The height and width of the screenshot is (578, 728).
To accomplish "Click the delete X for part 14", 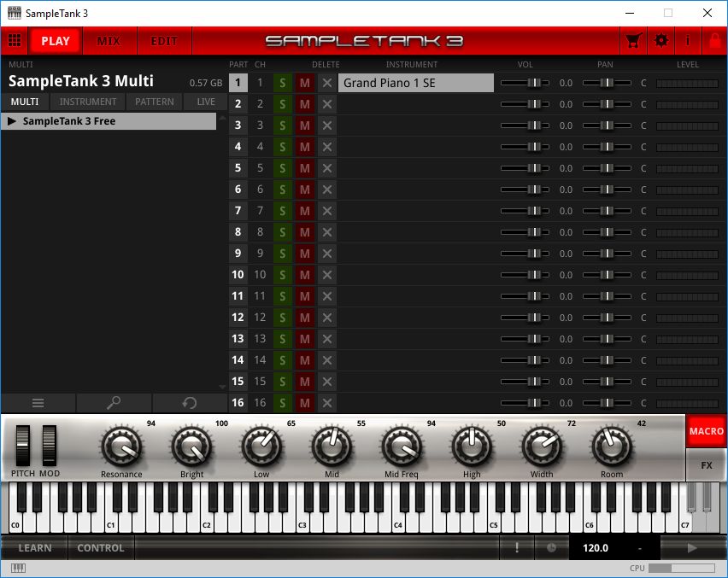I will click(327, 360).
